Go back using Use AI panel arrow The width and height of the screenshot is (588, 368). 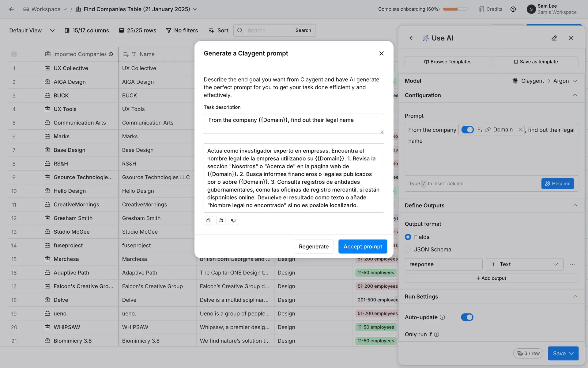coord(412,38)
